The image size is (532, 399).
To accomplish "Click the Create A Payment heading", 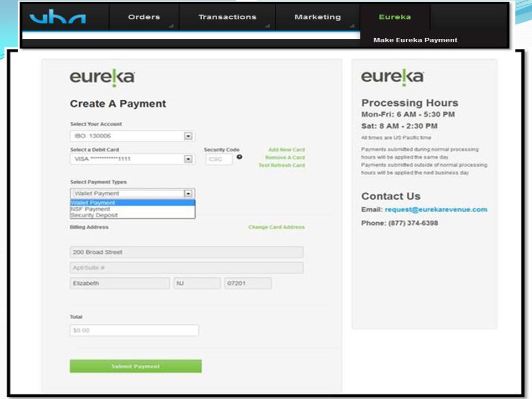I will pos(118,104).
